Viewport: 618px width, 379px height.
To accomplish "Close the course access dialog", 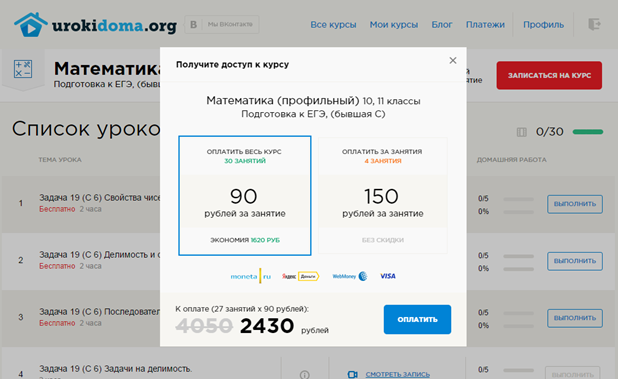I will tap(453, 60).
